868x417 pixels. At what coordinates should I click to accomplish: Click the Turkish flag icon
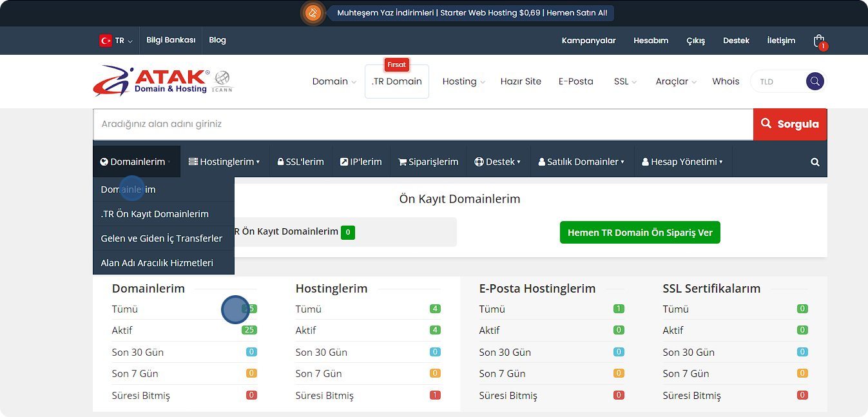(105, 41)
